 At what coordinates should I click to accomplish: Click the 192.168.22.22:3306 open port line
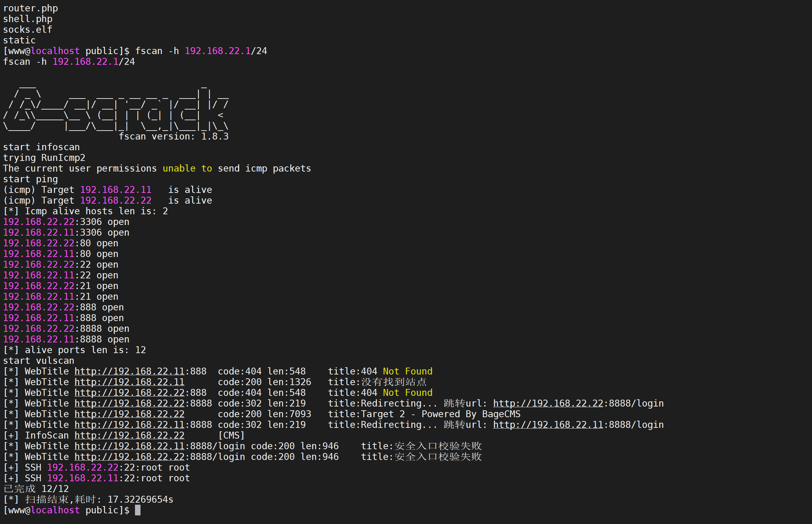click(66, 222)
